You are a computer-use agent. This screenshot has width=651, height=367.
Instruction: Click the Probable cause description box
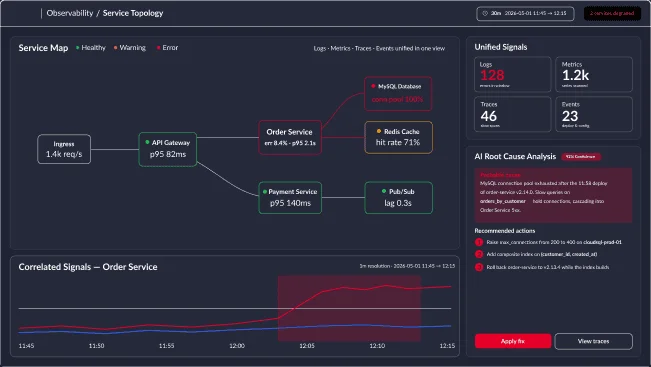pyautogui.click(x=553, y=195)
